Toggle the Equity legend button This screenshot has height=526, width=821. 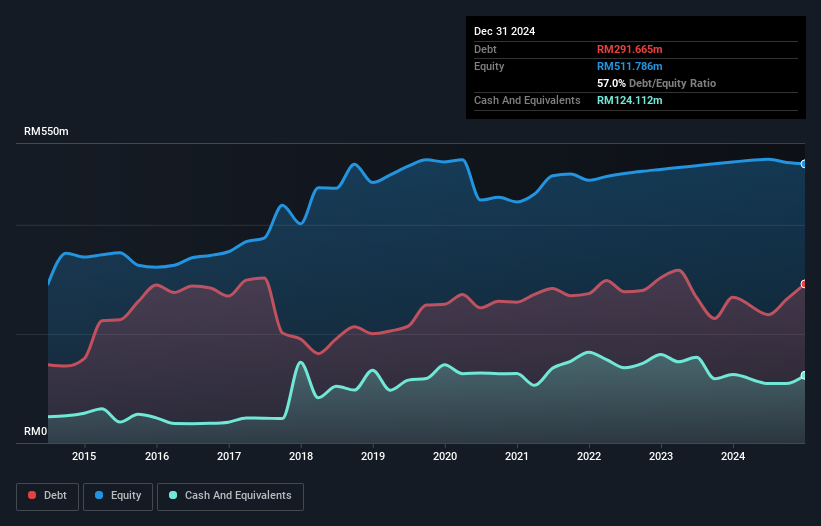click(118, 496)
